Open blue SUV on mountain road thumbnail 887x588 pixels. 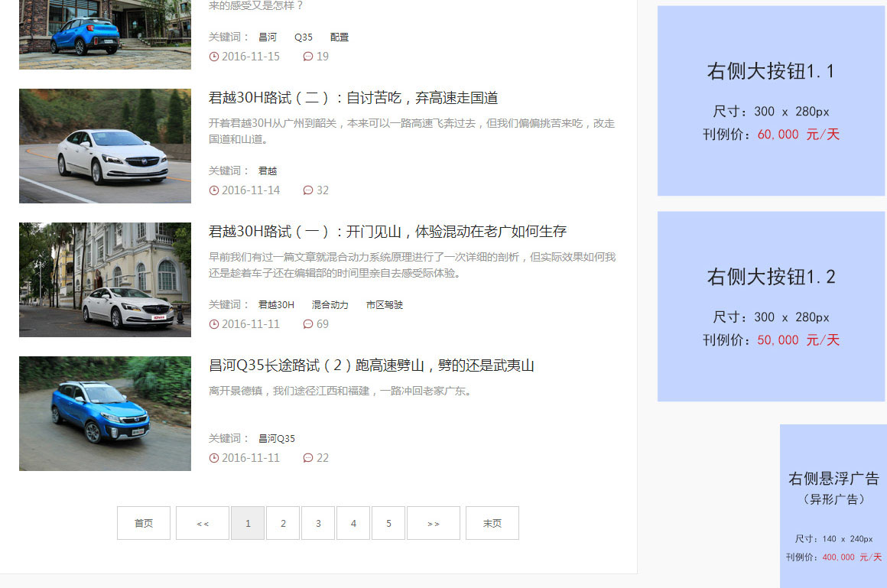(x=106, y=414)
